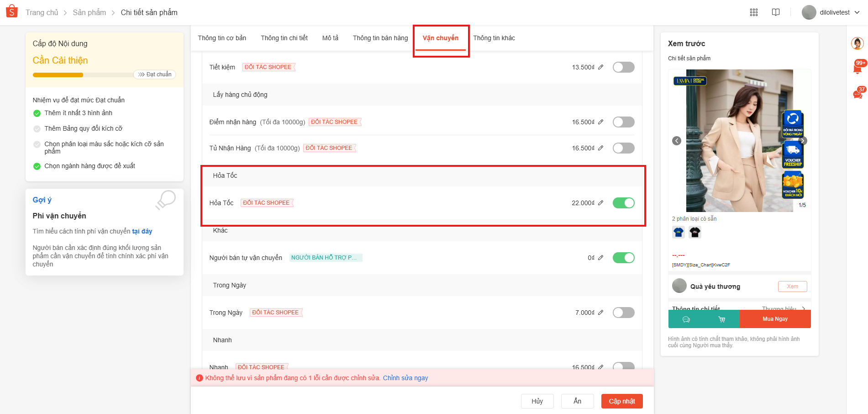Click the Cập nhật button
The width and height of the screenshot is (868, 414).
(622, 401)
